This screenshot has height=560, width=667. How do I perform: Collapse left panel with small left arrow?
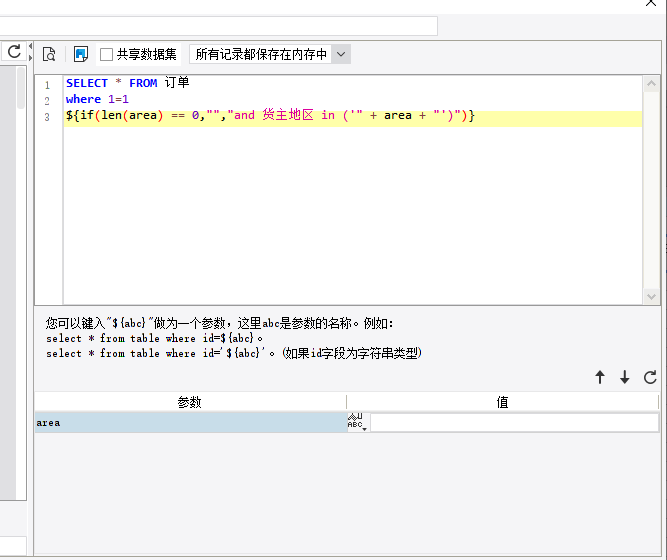pyautogui.click(x=30, y=46)
